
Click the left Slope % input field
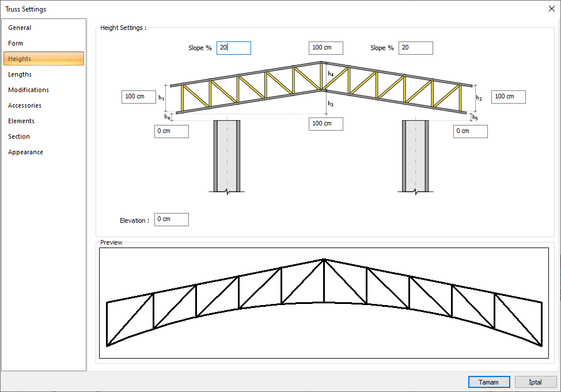233,48
